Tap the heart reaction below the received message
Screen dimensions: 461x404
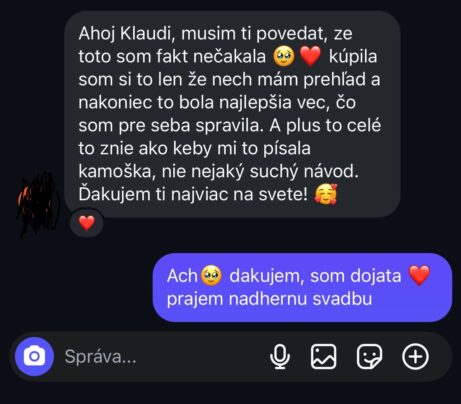click(87, 223)
